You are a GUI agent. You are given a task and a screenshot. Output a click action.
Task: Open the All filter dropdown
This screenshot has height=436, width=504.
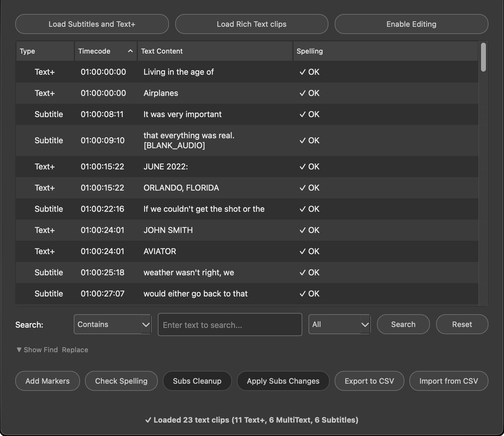coord(339,324)
